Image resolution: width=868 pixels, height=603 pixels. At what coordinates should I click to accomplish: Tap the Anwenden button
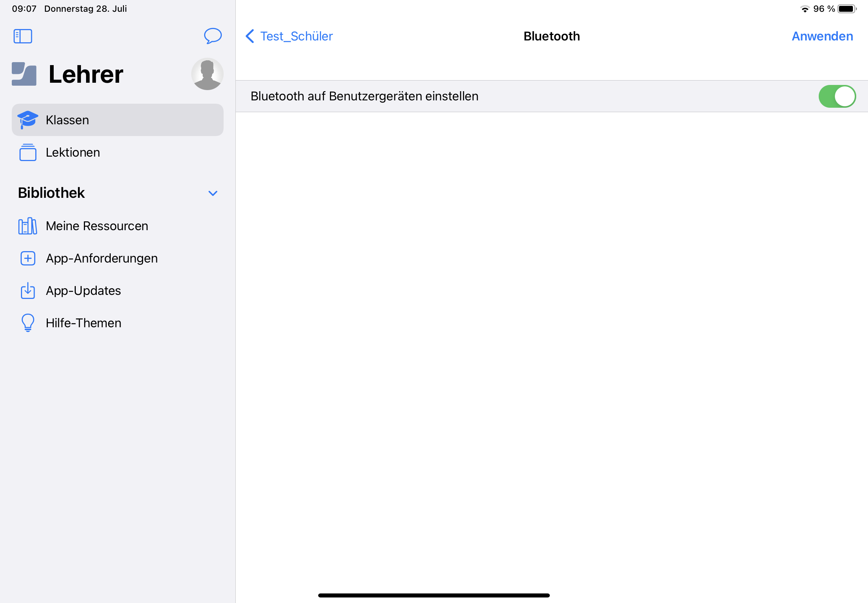coord(822,36)
